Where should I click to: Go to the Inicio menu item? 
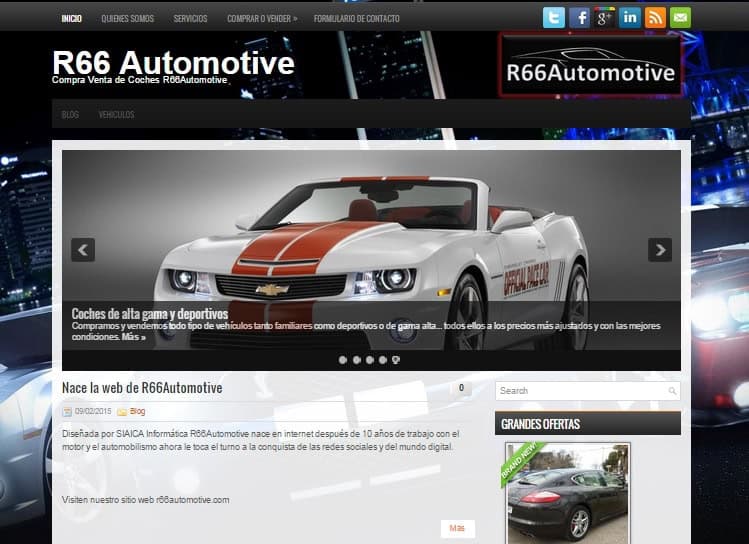pos(72,19)
